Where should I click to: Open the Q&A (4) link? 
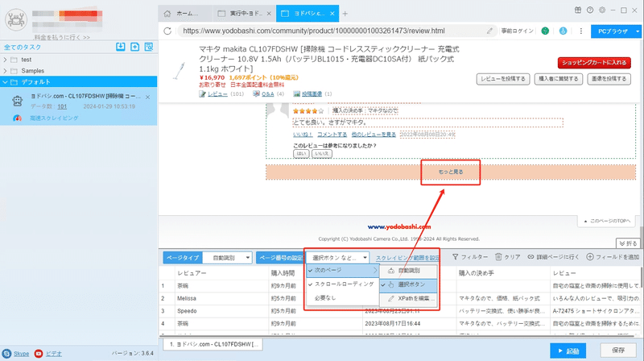(x=269, y=94)
